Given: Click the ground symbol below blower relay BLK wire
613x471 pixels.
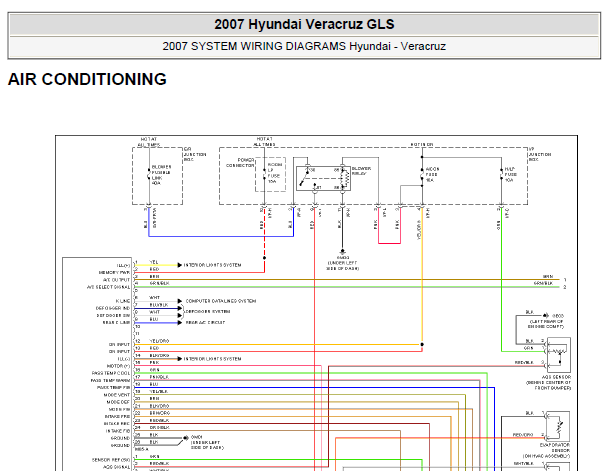Looking at the screenshot, I should pyautogui.click(x=342, y=251).
